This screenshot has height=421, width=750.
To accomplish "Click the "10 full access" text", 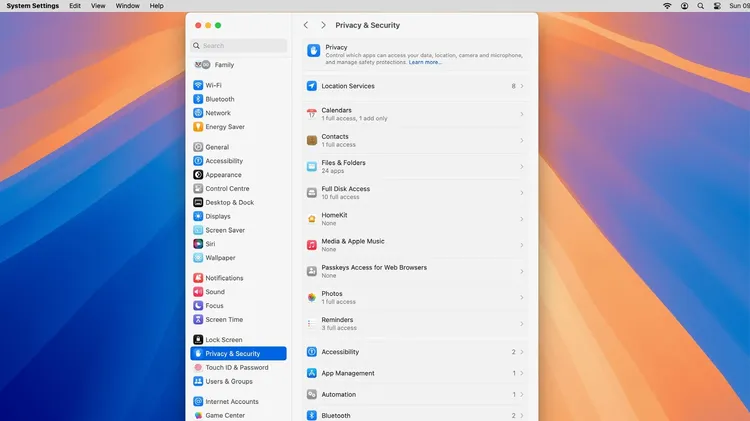I will coord(340,197).
